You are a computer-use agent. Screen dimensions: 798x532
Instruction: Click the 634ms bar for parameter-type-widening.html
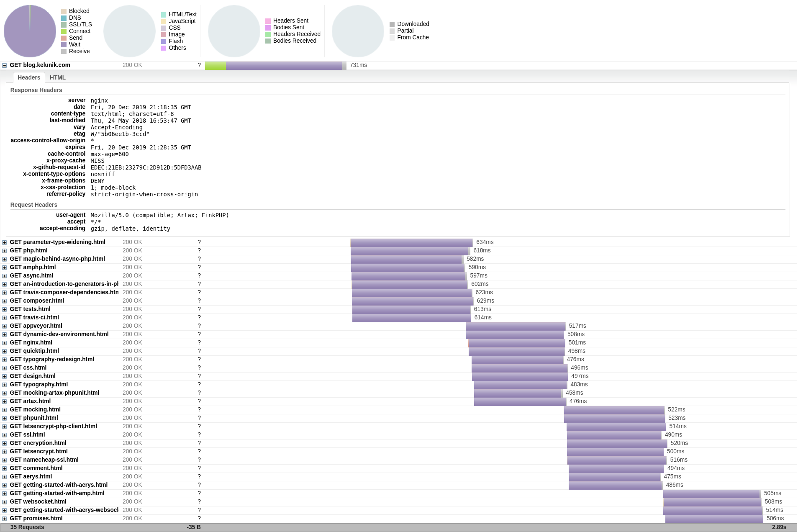(x=411, y=242)
